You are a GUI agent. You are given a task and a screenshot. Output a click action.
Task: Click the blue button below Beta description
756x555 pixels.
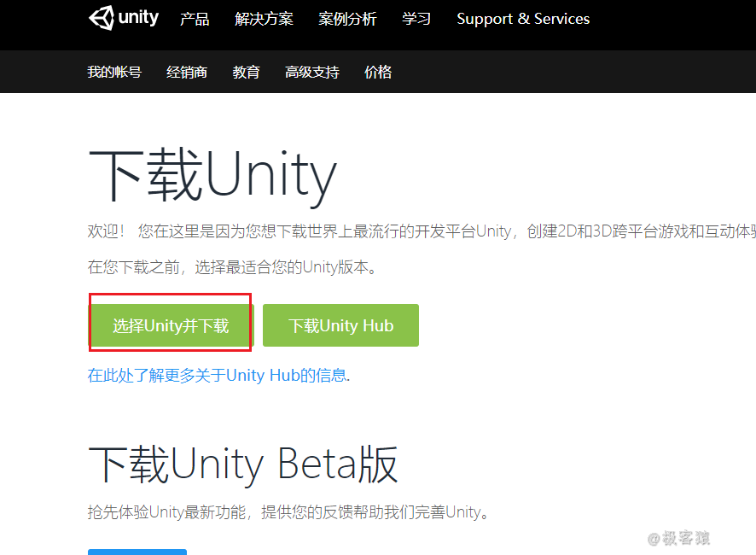(137, 552)
